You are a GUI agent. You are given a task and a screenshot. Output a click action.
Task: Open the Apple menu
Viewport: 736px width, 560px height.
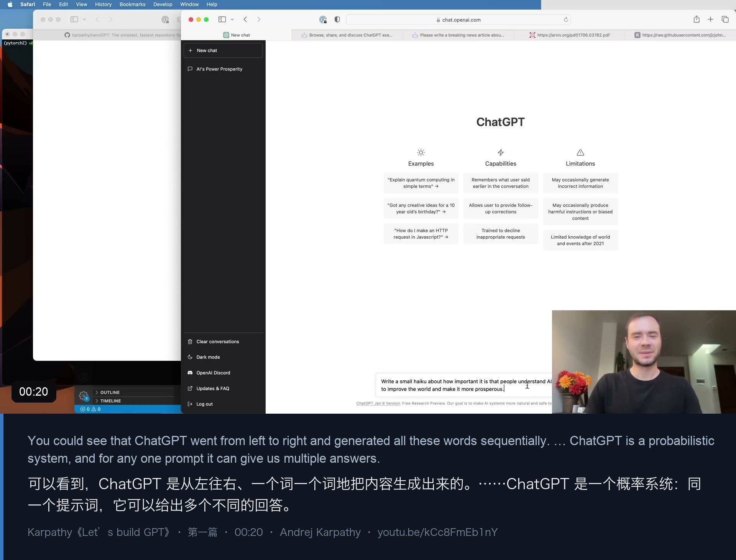pos(10,5)
